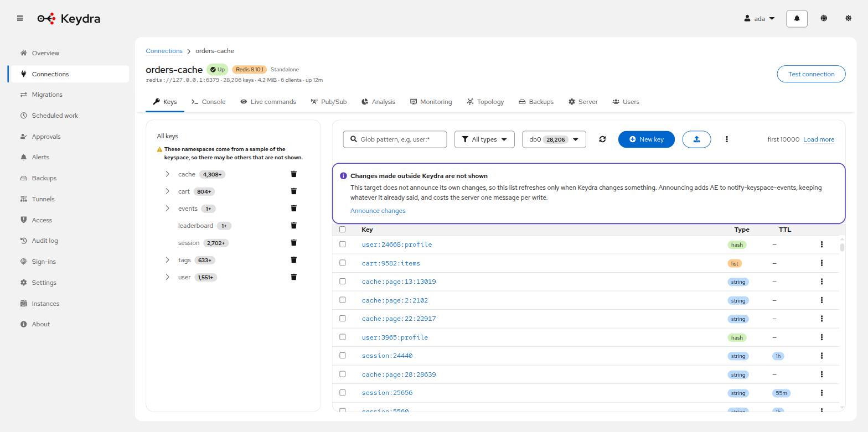The image size is (868, 432).
Task: Open actions for cache:page:22:22917
Action: pyautogui.click(x=821, y=319)
